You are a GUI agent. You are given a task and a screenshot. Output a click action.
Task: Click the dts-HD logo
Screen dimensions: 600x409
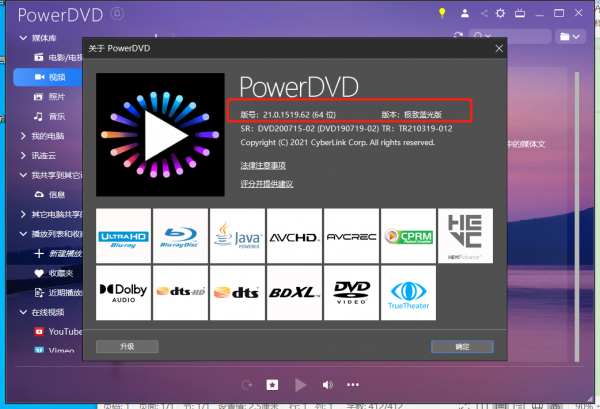click(x=180, y=293)
